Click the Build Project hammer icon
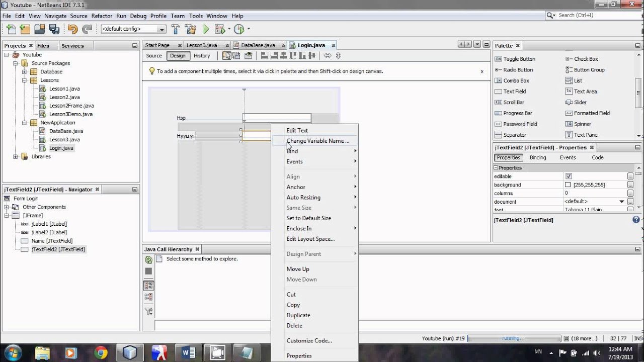This screenshot has height=362, width=644. 176,29
